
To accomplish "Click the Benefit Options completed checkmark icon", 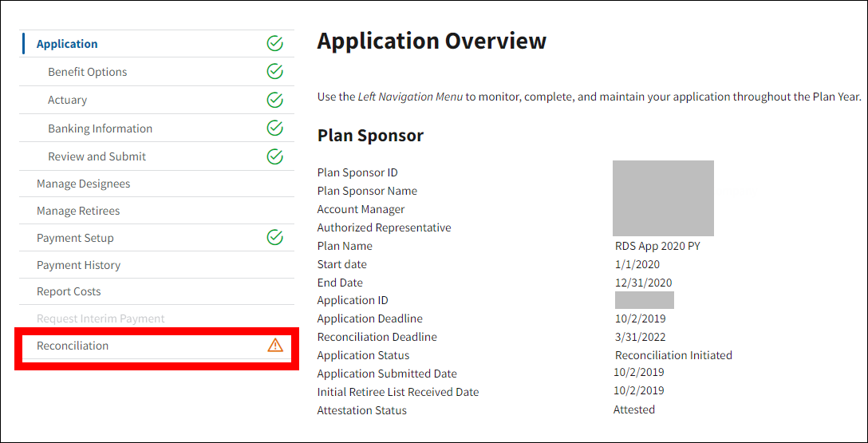I will click(274, 72).
